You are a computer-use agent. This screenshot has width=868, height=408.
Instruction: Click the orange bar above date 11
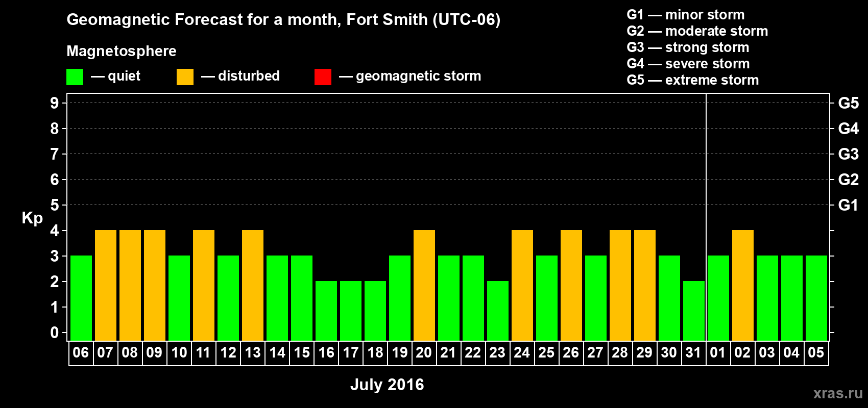pos(204,286)
